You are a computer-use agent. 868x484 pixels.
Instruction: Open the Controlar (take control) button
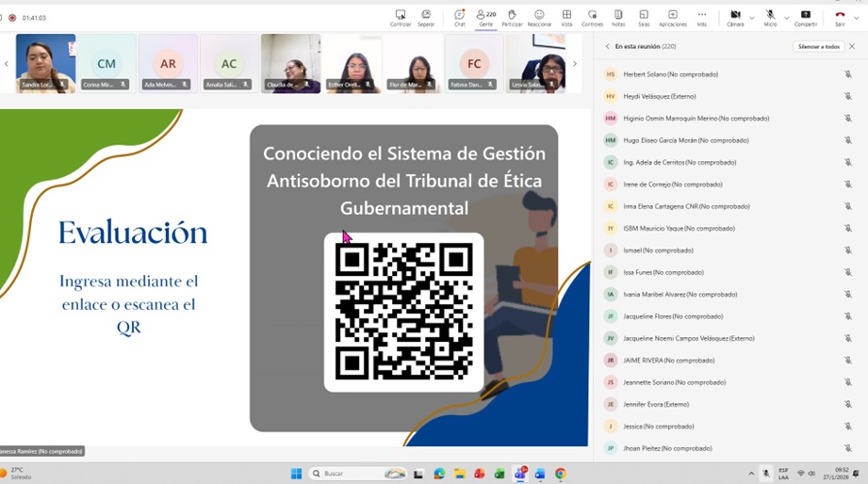click(401, 18)
